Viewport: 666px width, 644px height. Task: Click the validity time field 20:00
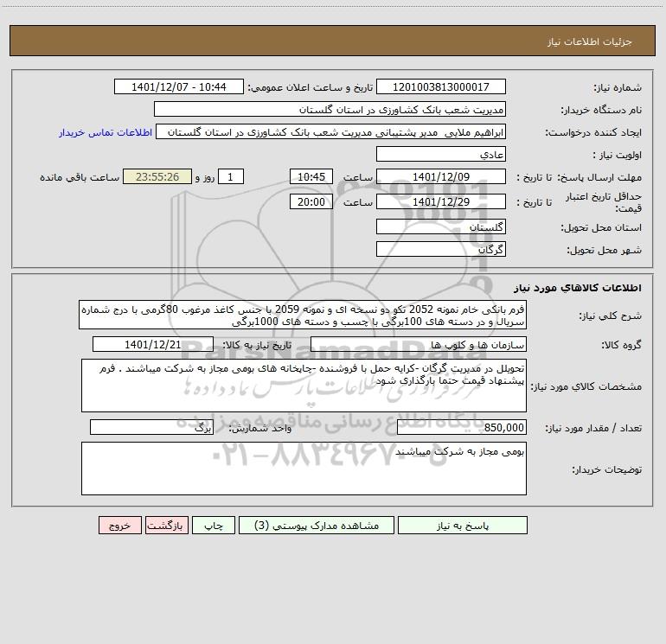(311, 201)
